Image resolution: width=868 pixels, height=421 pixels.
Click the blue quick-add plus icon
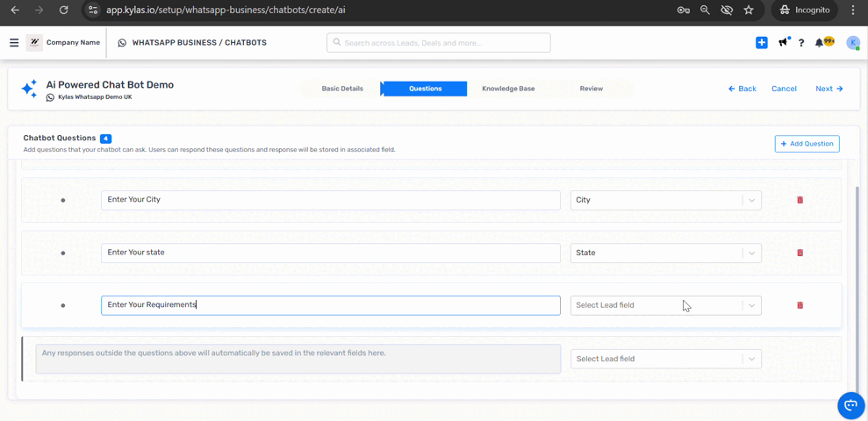pyautogui.click(x=761, y=42)
